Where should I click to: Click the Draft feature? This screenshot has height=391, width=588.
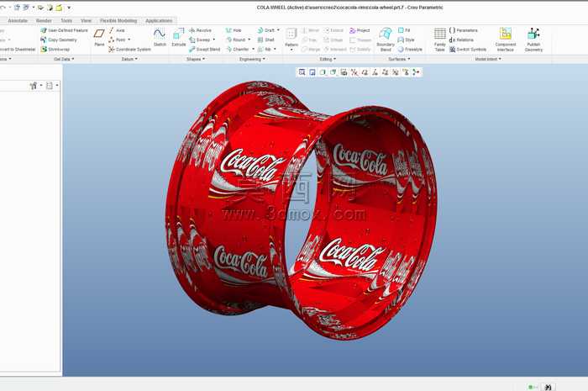266,30
